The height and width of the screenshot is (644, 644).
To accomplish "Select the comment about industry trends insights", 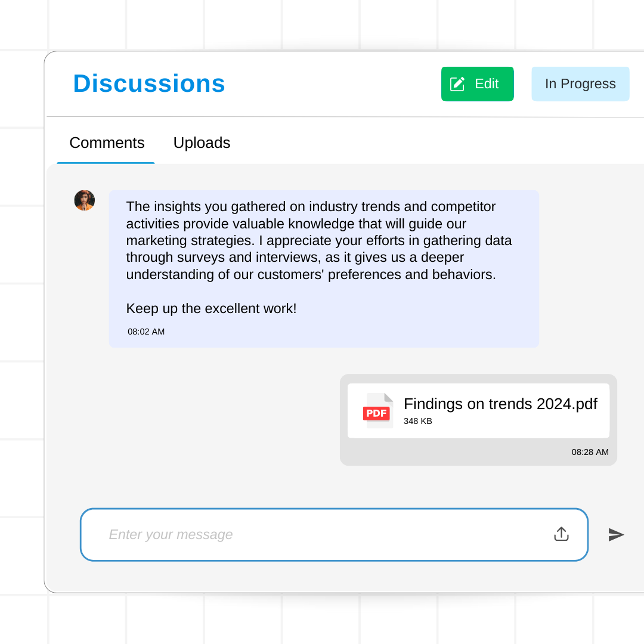I will pos(324,268).
